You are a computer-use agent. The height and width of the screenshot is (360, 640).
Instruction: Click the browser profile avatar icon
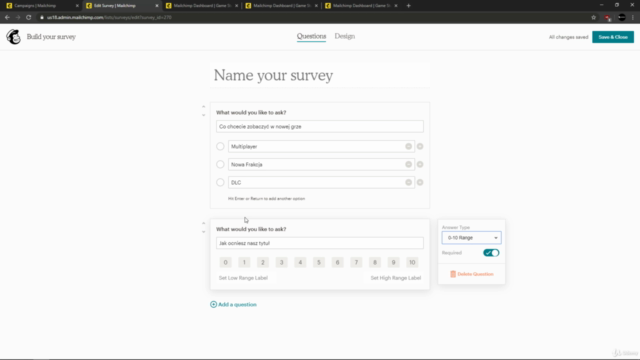tap(622, 18)
